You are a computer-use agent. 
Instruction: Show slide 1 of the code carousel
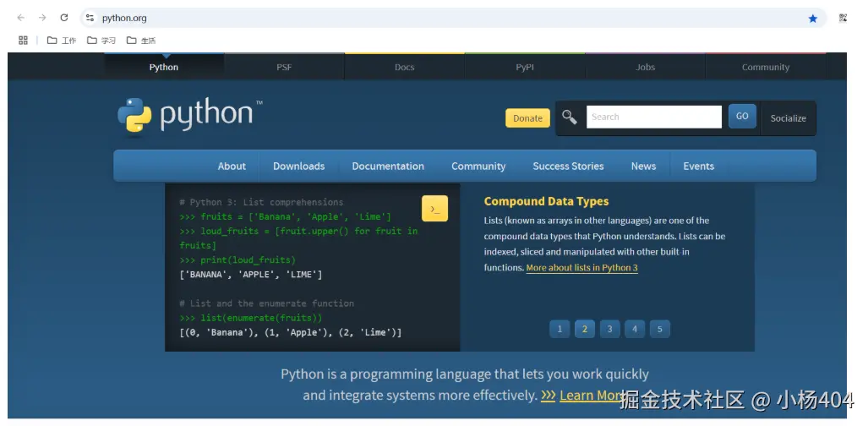pos(560,329)
